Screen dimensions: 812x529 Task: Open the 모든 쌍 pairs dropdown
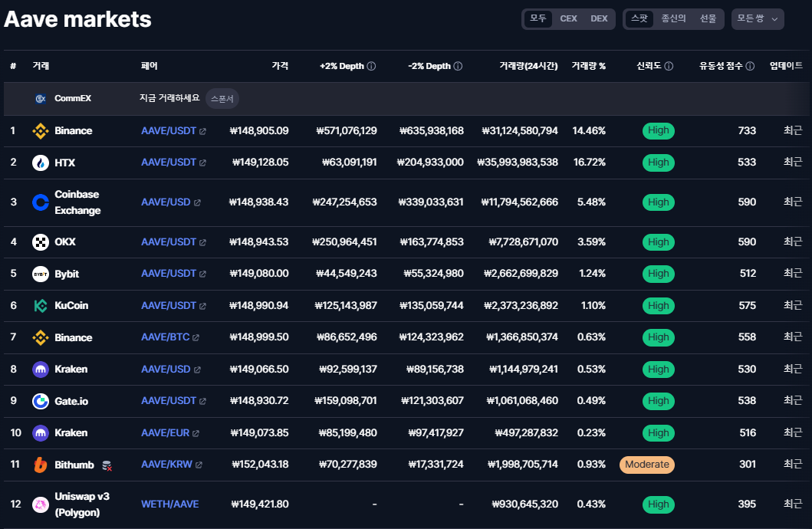(758, 19)
